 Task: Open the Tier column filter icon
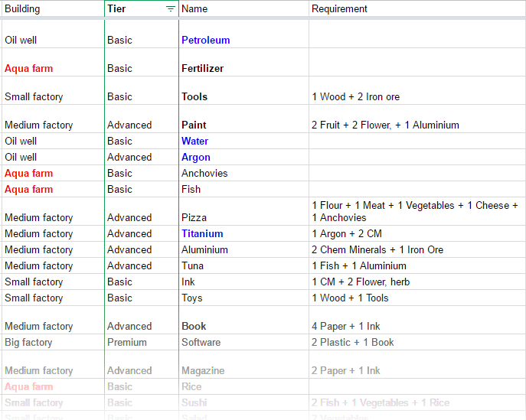pyautogui.click(x=170, y=9)
